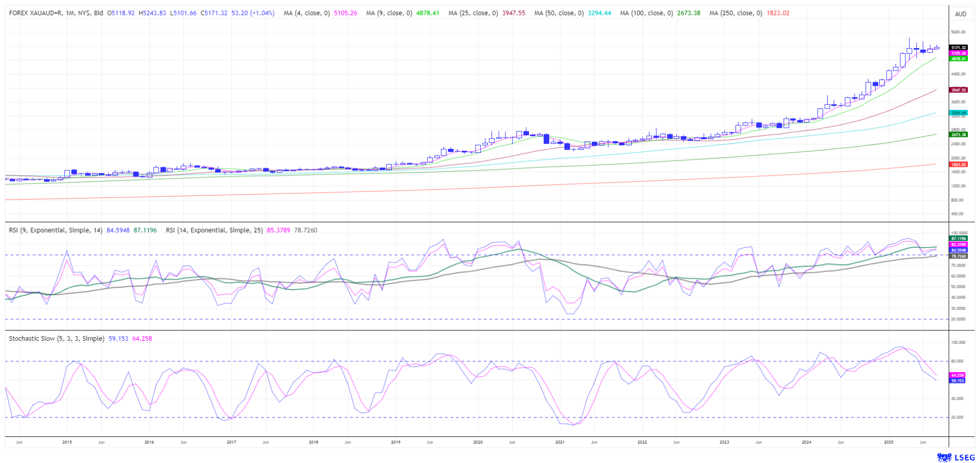Click the black 5171.32 last price tag
980x463 pixels.
(958, 48)
